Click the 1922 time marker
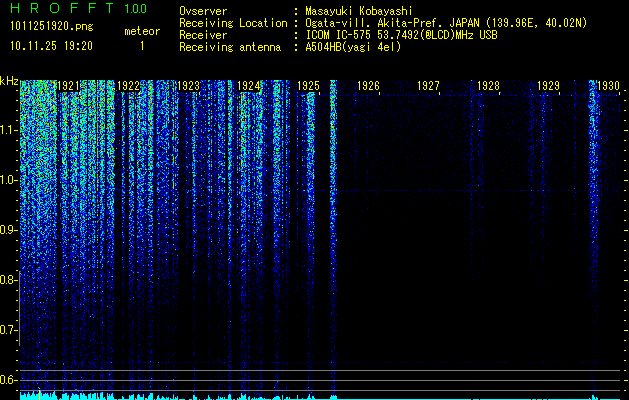The image size is (629, 400). pyautogui.click(x=128, y=86)
